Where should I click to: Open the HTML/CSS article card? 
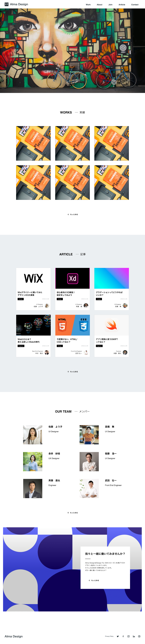pos(72,336)
